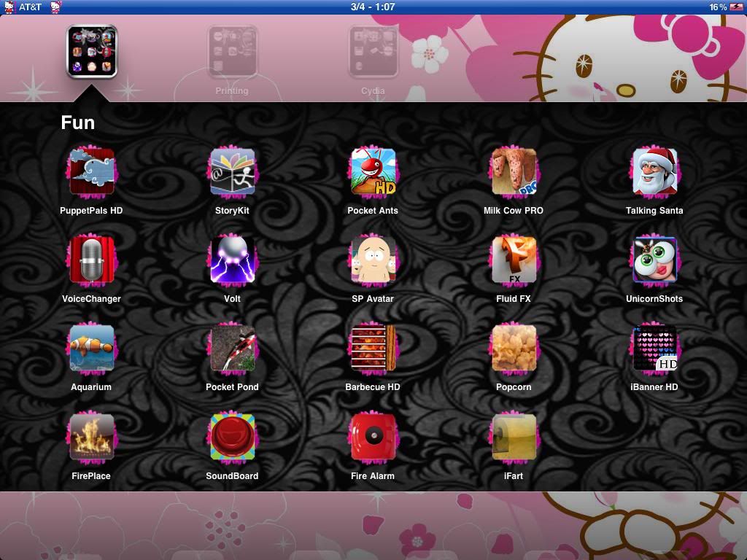Open the FirePlace app
Screen dimensions: 747x560
click(x=91, y=437)
